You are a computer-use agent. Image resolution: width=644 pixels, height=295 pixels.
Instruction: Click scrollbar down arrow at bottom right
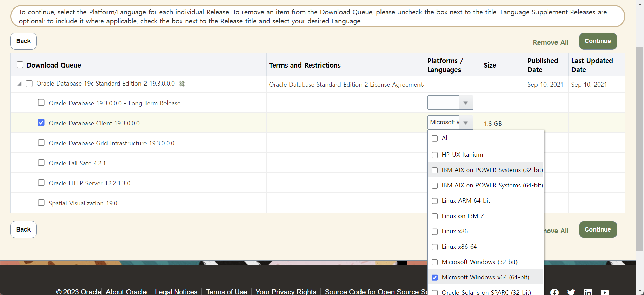pyautogui.click(x=640, y=291)
